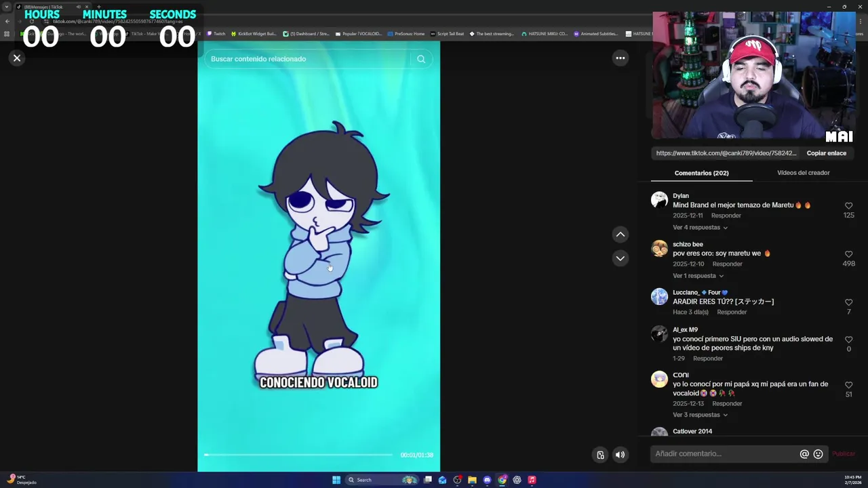Screen dimensions: 868x488
Task: Play or pause the video by clicking it
Action: click(319, 256)
